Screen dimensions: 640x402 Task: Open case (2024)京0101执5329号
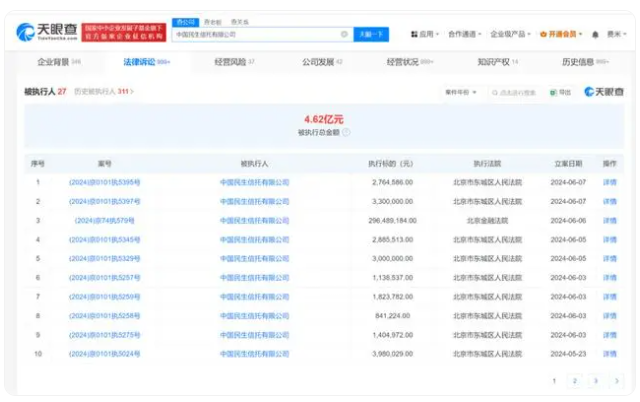click(104, 259)
